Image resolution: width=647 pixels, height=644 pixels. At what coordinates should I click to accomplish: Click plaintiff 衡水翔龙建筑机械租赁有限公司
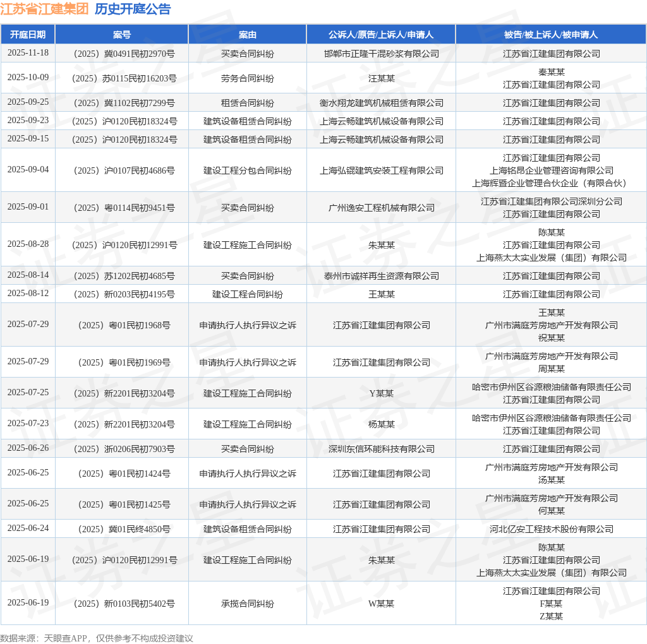pyautogui.click(x=381, y=103)
